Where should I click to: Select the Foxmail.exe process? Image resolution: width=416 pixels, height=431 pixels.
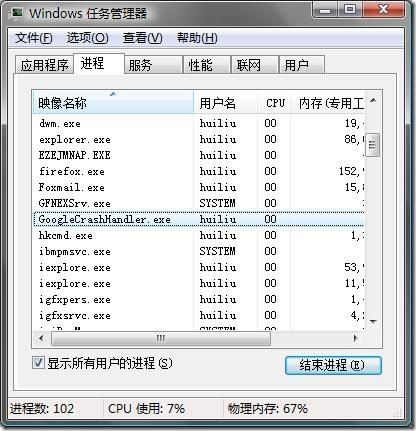[x=199, y=188]
